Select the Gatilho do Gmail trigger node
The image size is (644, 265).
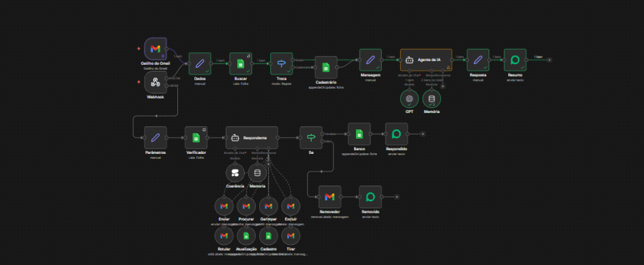155,49
